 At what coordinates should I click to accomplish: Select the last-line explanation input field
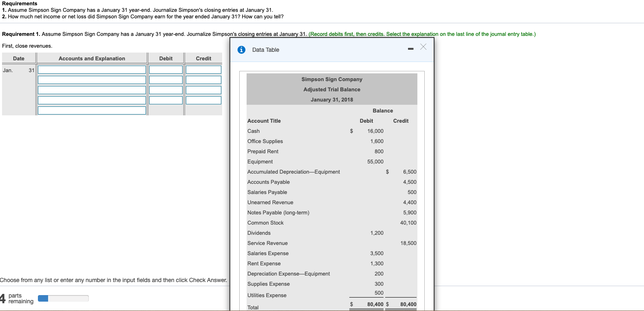coord(92,110)
